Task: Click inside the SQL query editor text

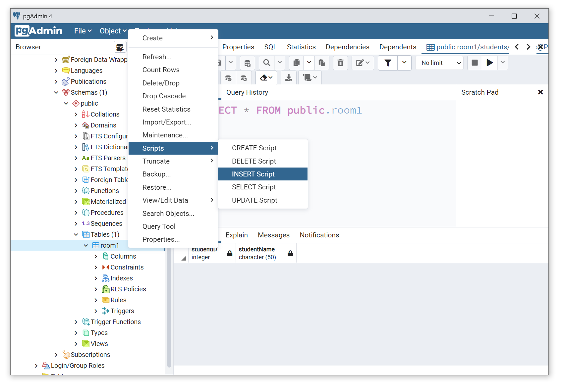Action: pyautogui.click(x=290, y=110)
